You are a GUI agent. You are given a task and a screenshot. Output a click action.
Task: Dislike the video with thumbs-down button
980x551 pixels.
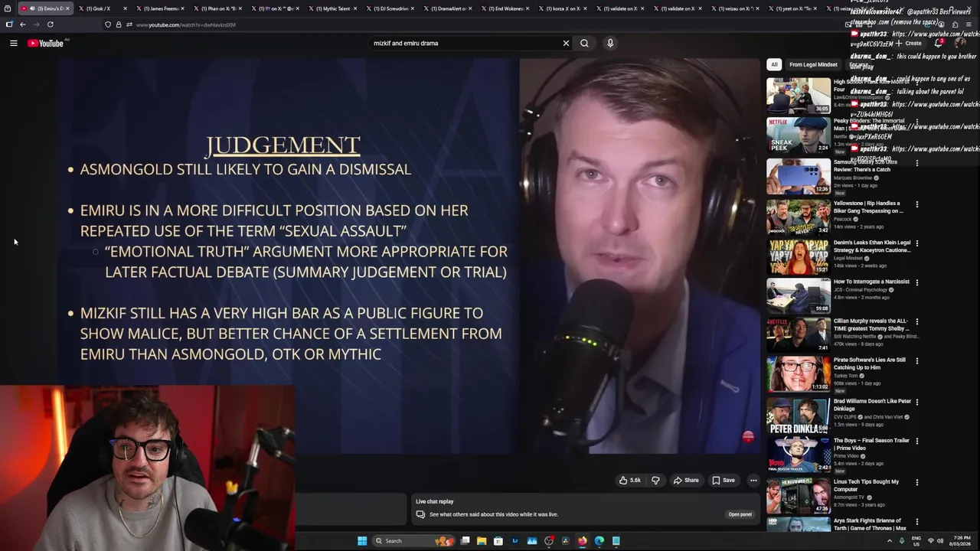(x=655, y=481)
